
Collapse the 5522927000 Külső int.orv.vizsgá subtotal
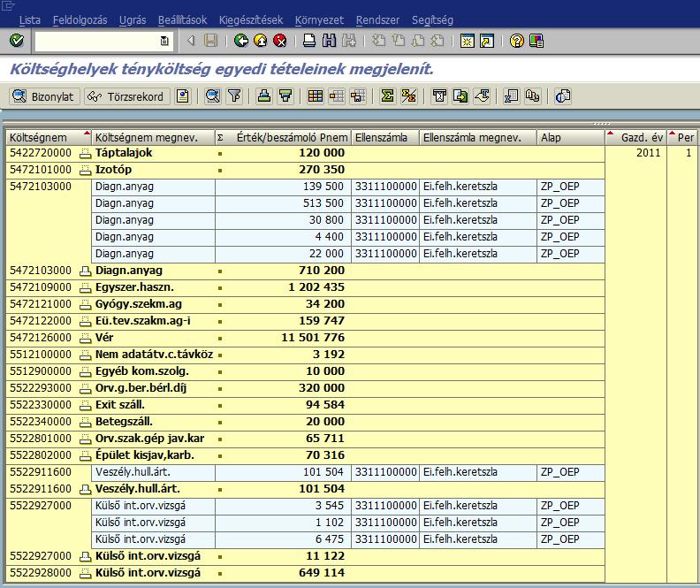[85, 557]
